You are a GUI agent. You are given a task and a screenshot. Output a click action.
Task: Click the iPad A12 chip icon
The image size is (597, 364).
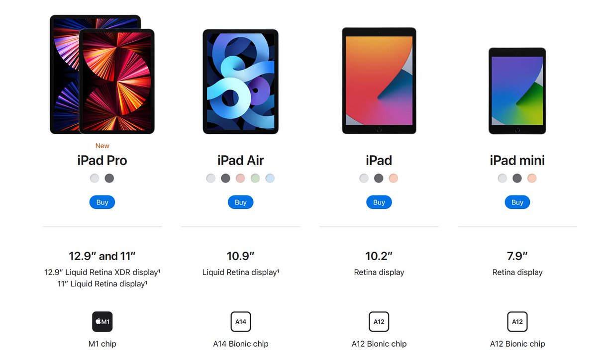point(379,322)
